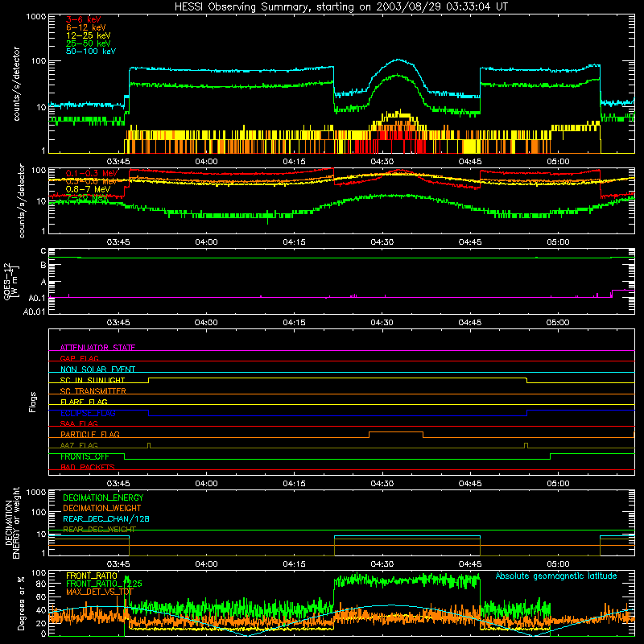Click the yellow FRONT_RATIO legend label
The width and height of the screenshot is (644, 644).
(92, 576)
